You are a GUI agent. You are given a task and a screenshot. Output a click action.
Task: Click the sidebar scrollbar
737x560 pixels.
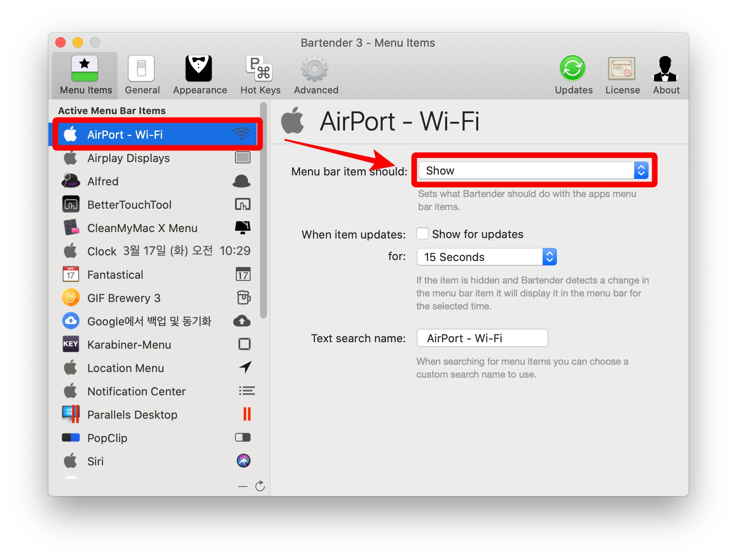click(x=264, y=210)
